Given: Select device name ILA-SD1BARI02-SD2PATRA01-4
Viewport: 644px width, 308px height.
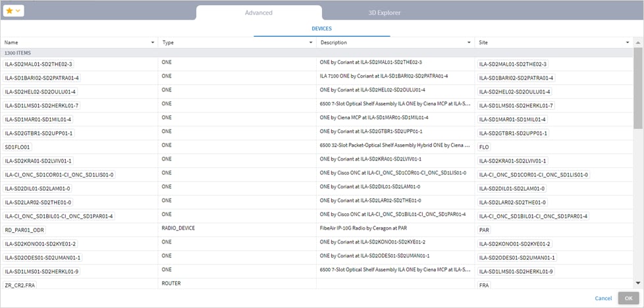Looking at the screenshot, I should (42, 78).
